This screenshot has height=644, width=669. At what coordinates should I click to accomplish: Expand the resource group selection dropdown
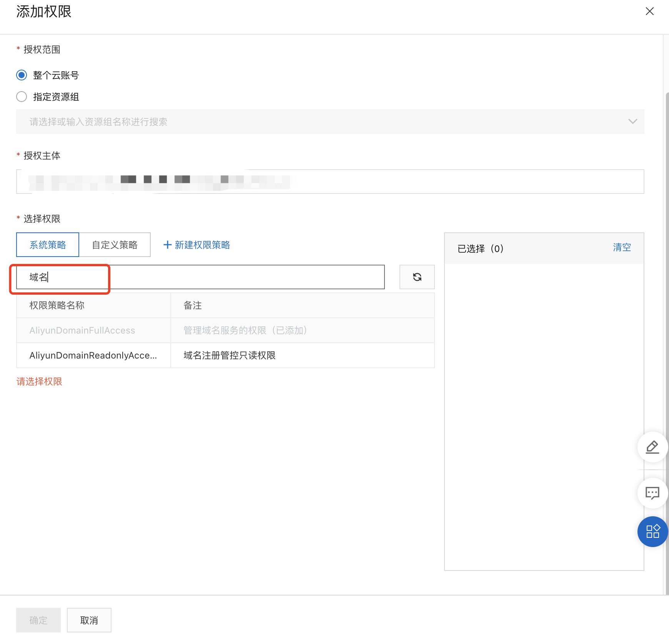pyautogui.click(x=632, y=122)
